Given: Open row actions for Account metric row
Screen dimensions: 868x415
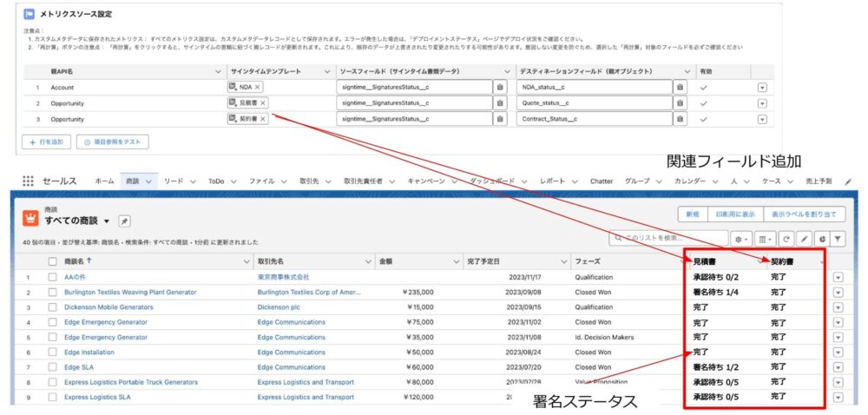Looking at the screenshot, I should (762, 87).
